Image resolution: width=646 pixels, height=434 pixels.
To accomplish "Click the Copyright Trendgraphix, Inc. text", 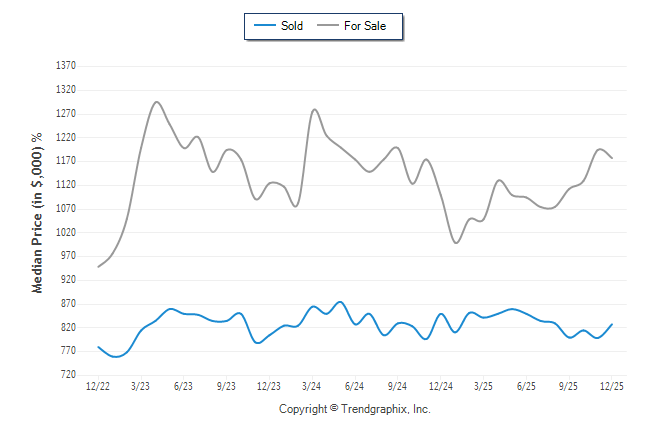I will 354,409.
